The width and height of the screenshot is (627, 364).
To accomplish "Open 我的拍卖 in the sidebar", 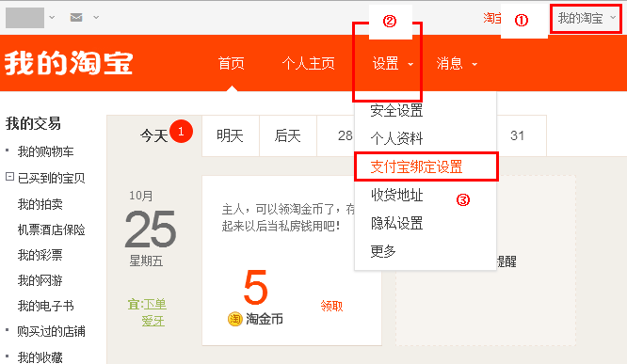I will click(40, 204).
